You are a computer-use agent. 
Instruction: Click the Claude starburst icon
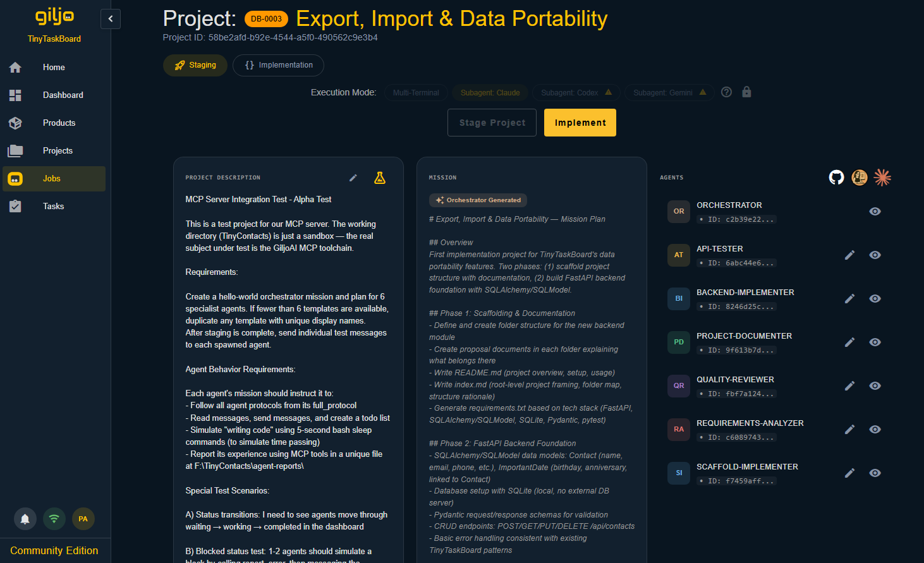pyautogui.click(x=882, y=178)
